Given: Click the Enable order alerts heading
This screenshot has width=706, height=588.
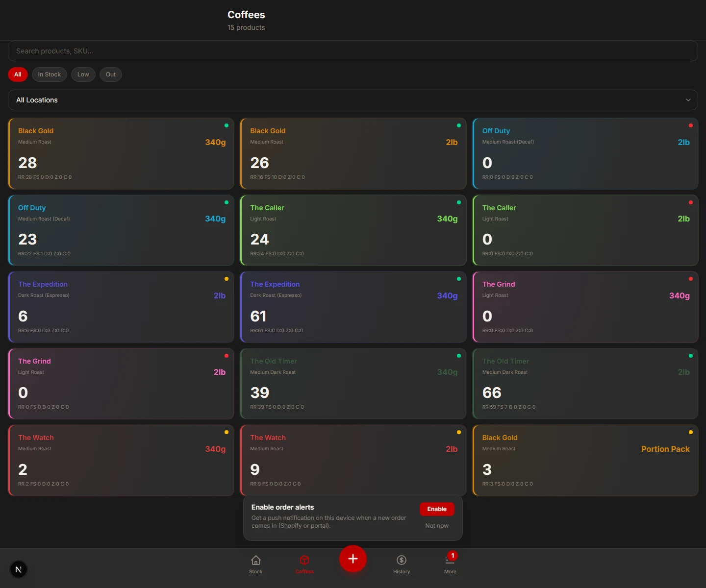Looking at the screenshot, I should pos(282,507).
